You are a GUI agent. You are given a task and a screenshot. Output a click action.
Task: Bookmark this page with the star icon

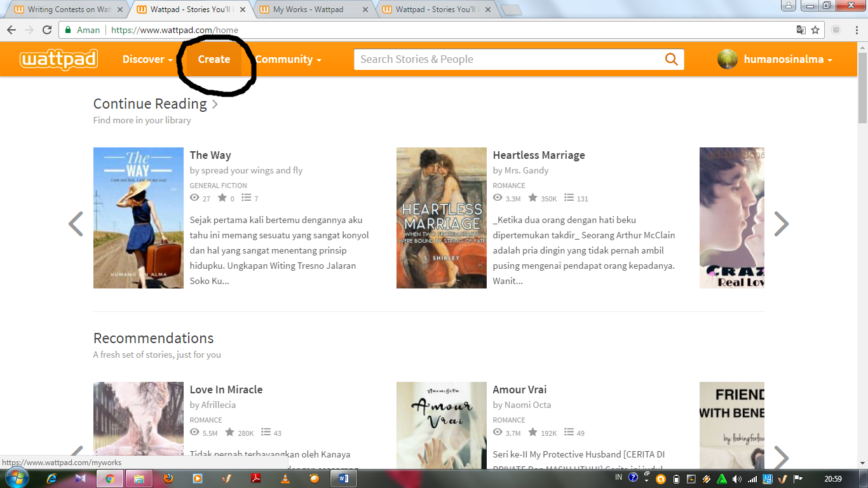pos(815,30)
